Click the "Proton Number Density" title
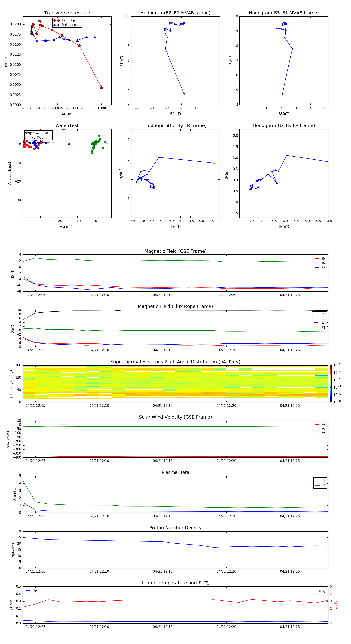This screenshot has height=644, width=351. pos(175,528)
